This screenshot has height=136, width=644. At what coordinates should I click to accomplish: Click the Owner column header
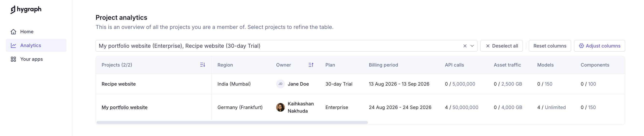pos(283,65)
